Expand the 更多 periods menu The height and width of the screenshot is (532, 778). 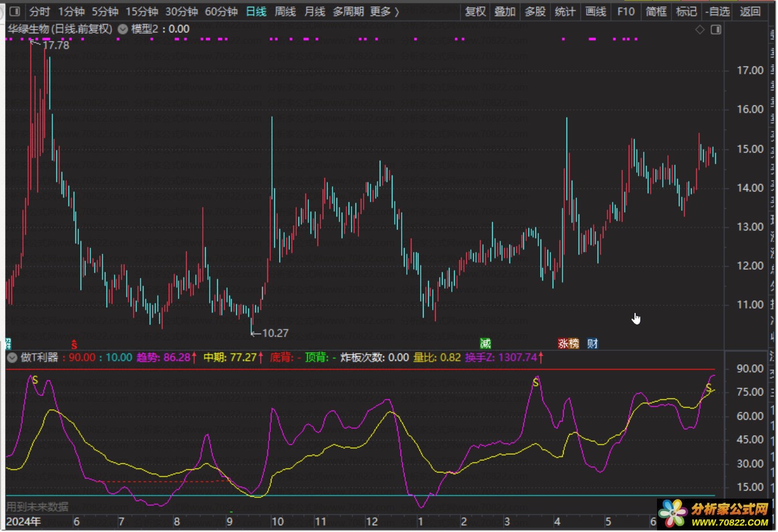pos(384,12)
